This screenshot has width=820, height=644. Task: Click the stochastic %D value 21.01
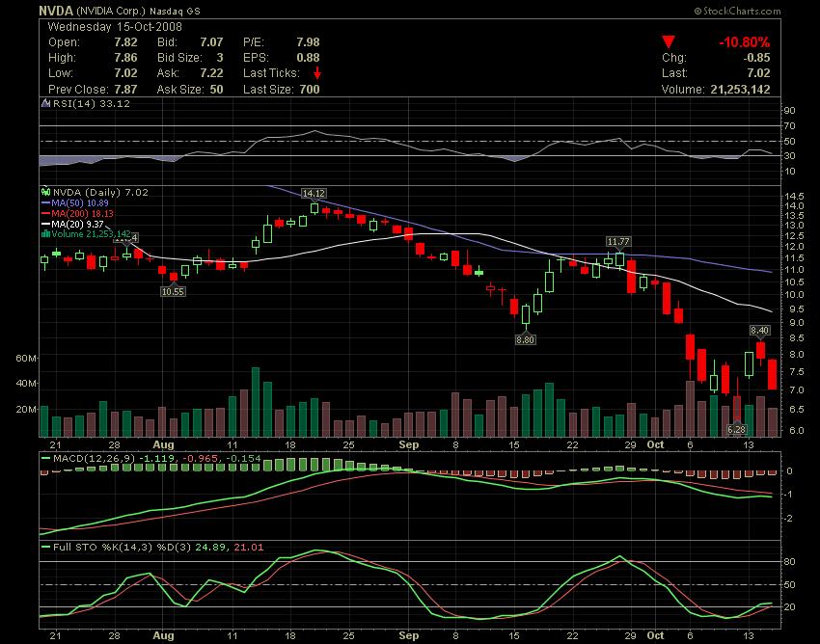pyautogui.click(x=248, y=547)
